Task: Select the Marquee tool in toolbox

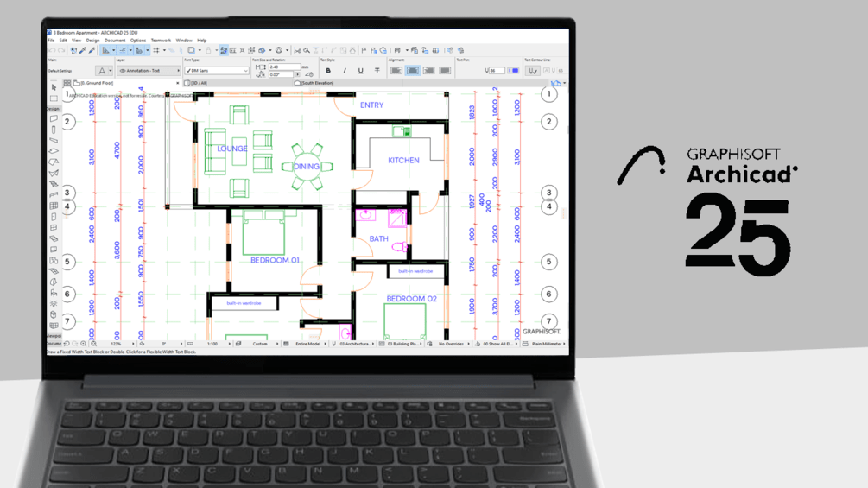Action: [54, 98]
